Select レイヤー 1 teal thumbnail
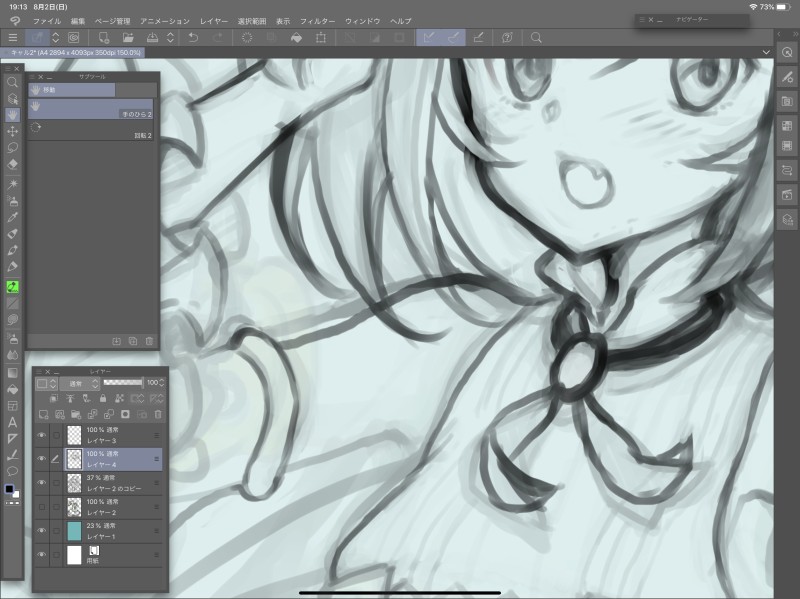Screen dimensions: 800x599 [74, 531]
